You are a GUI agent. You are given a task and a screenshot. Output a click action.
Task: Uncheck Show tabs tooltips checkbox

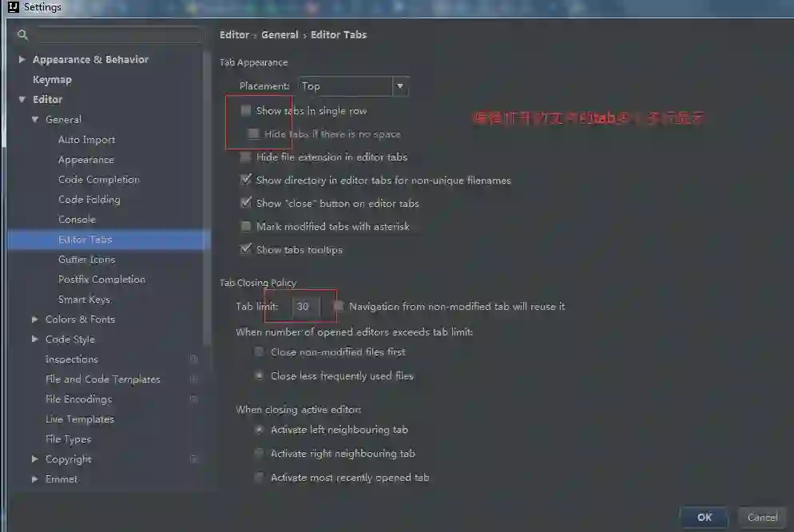tap(245, 249)
